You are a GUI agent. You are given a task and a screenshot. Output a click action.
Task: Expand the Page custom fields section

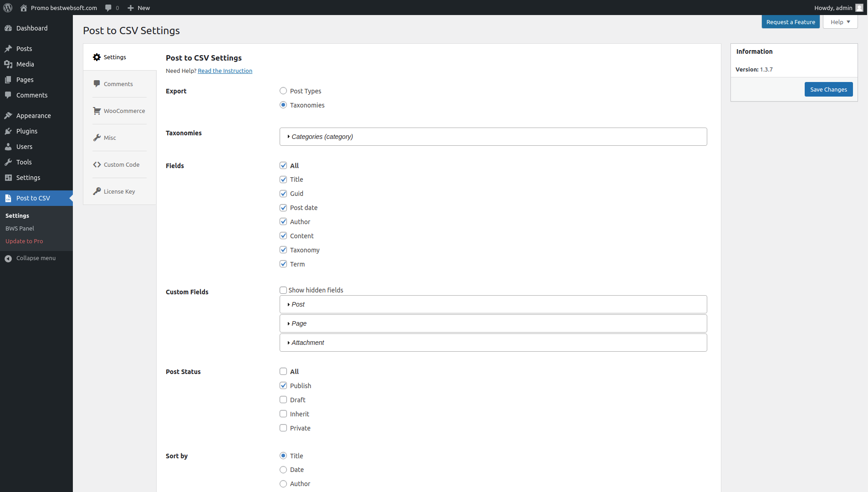[493, 323]
